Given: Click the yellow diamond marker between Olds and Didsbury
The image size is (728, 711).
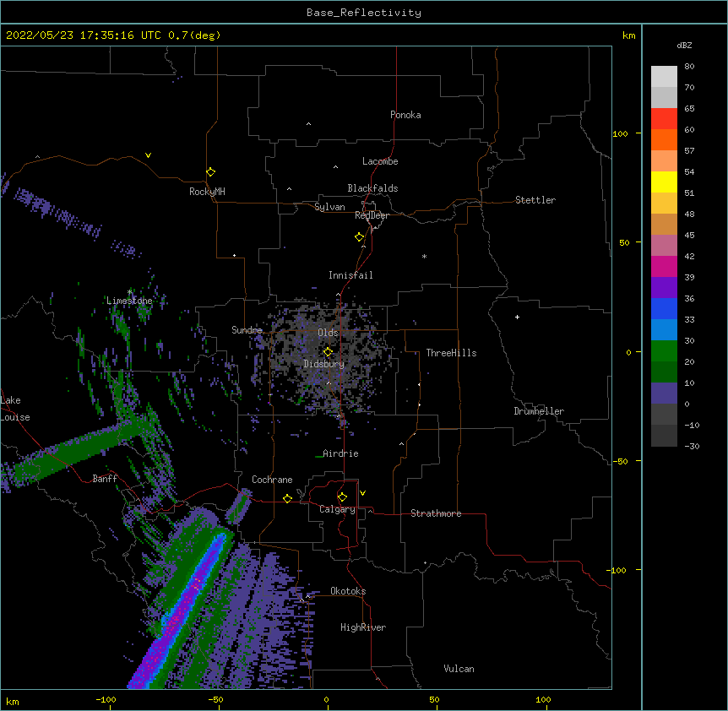Looking at the screenshot, I should (328, 351).
